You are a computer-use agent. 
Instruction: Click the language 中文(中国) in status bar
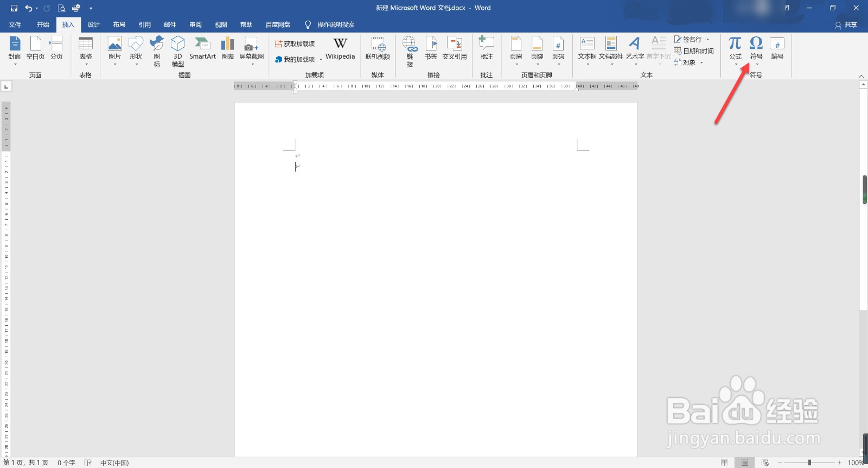[114, 463]
